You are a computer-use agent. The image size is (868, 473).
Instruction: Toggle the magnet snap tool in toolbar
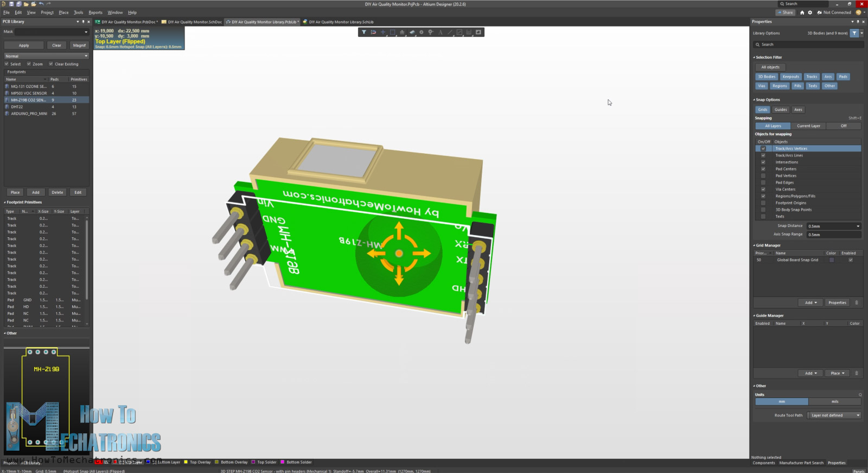click(x=373, y=33)
